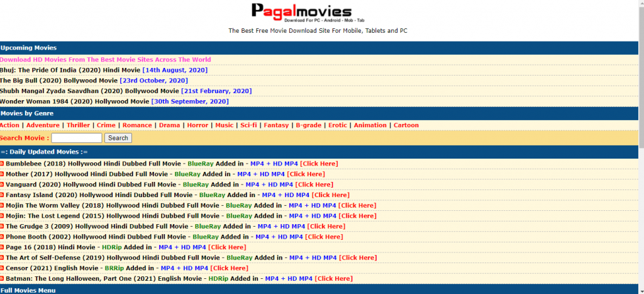Focus the Search Movie text field
This screenshot has height=294, width=644.
[77, 138]
